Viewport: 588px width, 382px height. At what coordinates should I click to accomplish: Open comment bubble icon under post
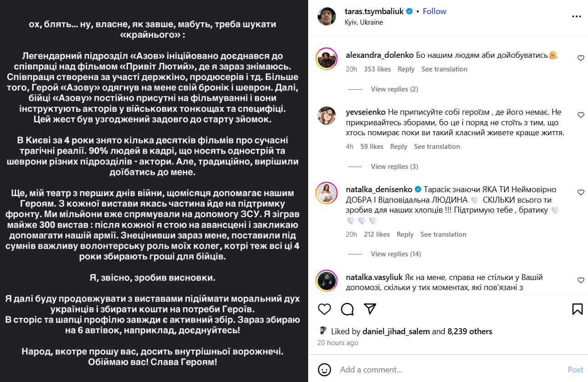347,309
